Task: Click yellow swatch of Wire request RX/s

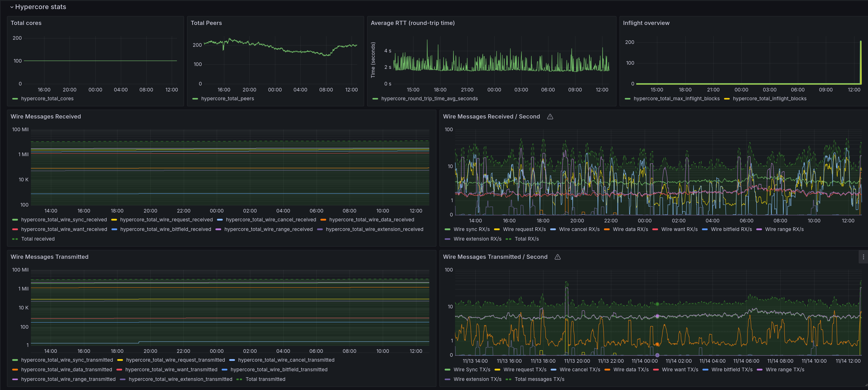Action: click(497, 229)
